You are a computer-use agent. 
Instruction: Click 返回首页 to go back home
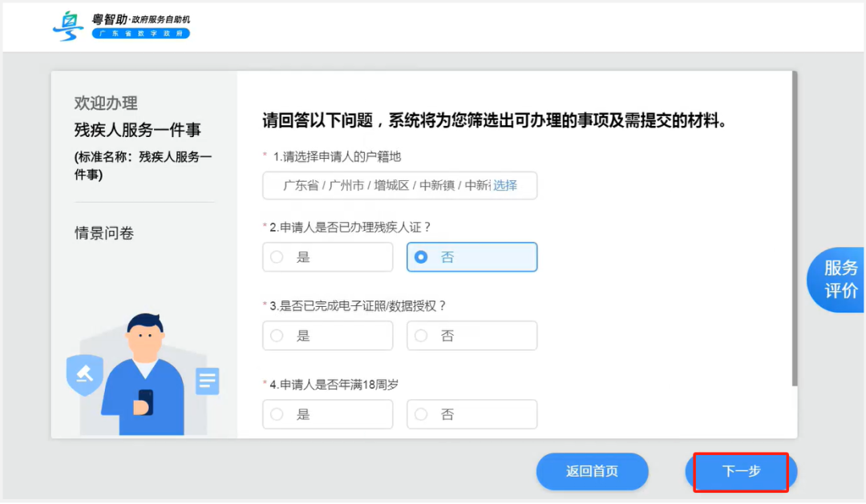(x=592, y=471)
